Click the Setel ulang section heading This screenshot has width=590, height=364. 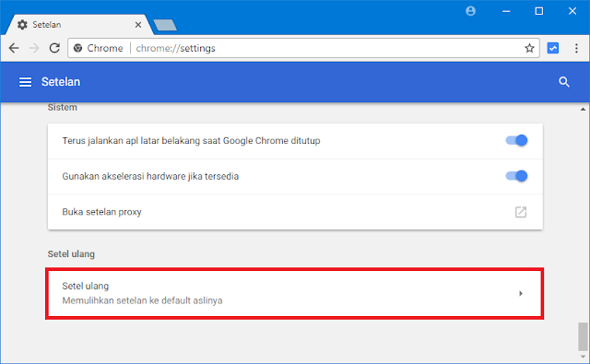[x=71, y=254]
